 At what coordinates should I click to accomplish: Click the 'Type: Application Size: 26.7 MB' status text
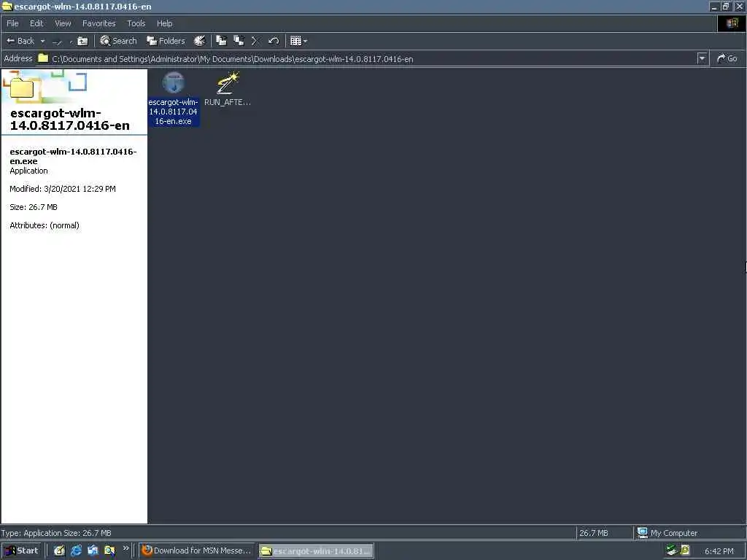55,533
